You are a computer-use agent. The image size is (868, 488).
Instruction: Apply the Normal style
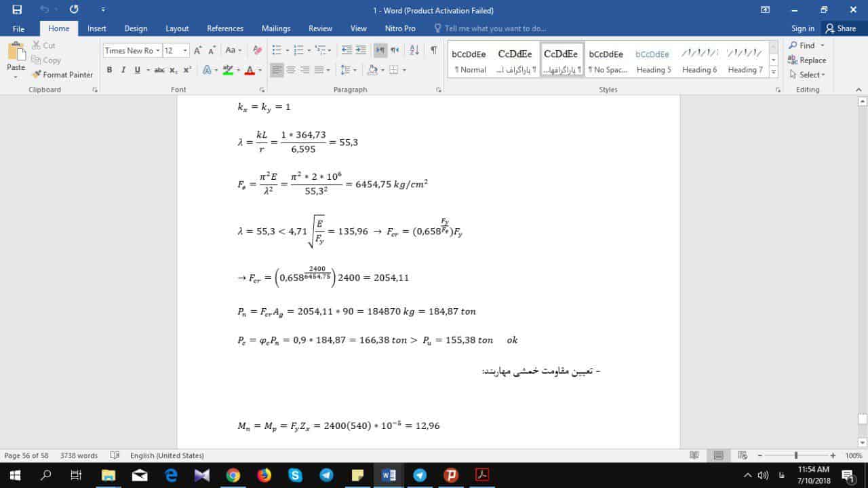coord(470,60)
